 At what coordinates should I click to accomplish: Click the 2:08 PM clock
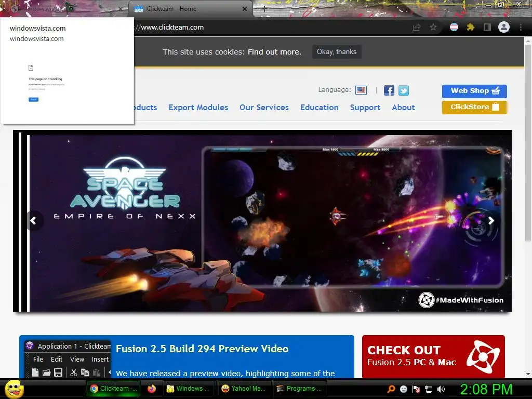click(x=486, y=389)
